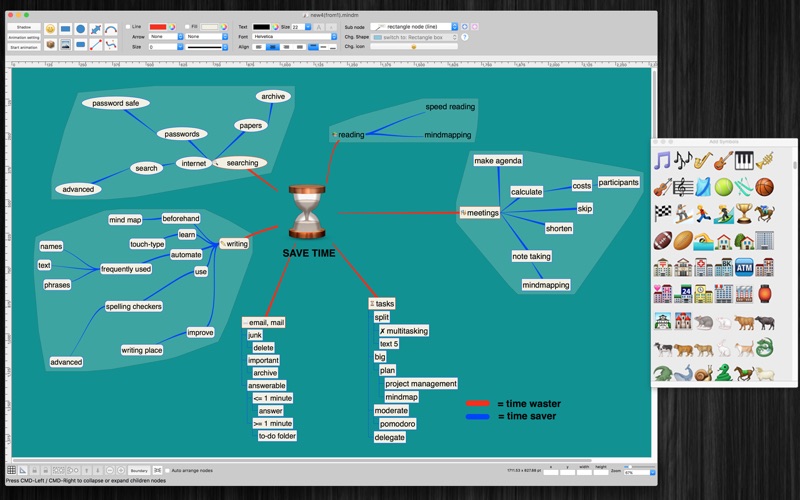Open the line Size dropdown
Screen dimensions: 800x500
(165, 47)
